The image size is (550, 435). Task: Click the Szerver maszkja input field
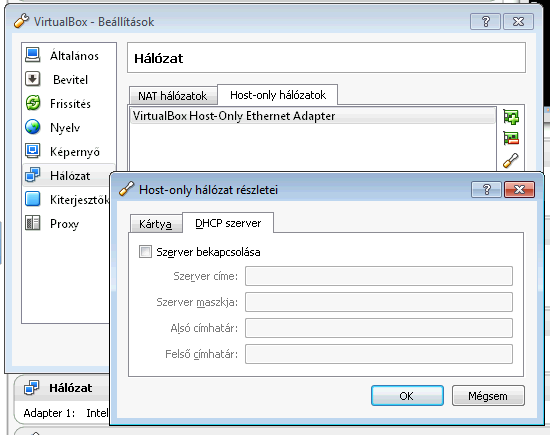click(379, 302)
